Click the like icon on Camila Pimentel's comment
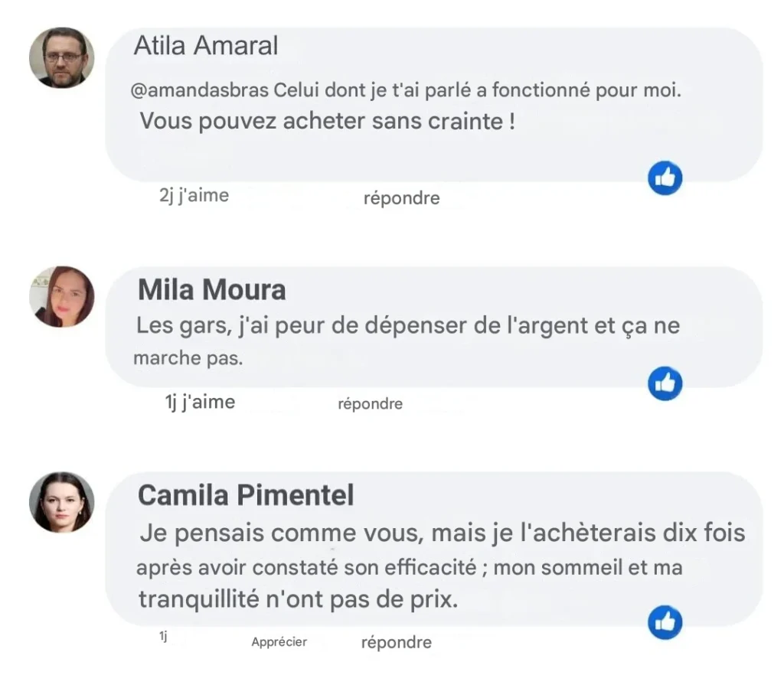This screenshot has height=685, width=784. 665,622
